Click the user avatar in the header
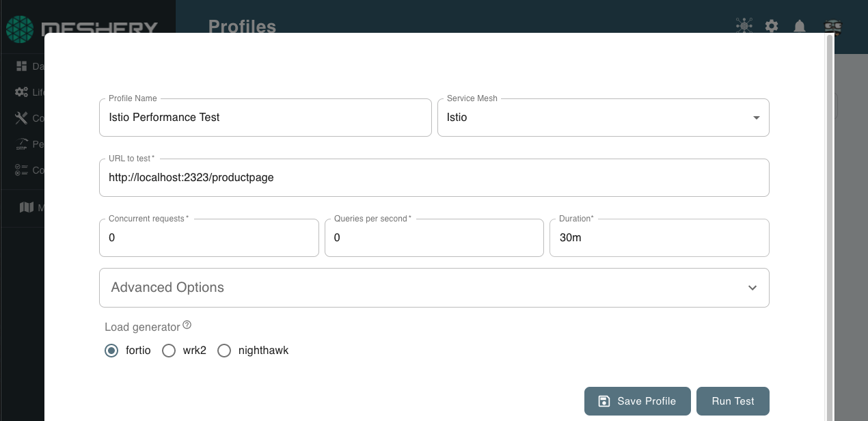The height and width of the screenshot is (421, 868). click(x=832, y=27)
